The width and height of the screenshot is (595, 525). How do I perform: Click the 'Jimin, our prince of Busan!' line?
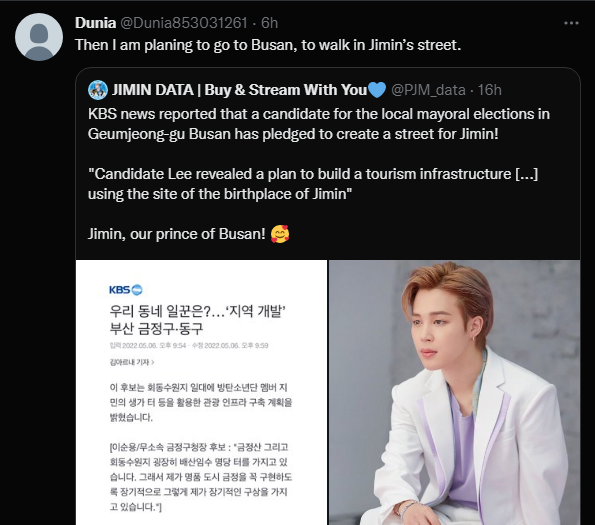[176, 234]
